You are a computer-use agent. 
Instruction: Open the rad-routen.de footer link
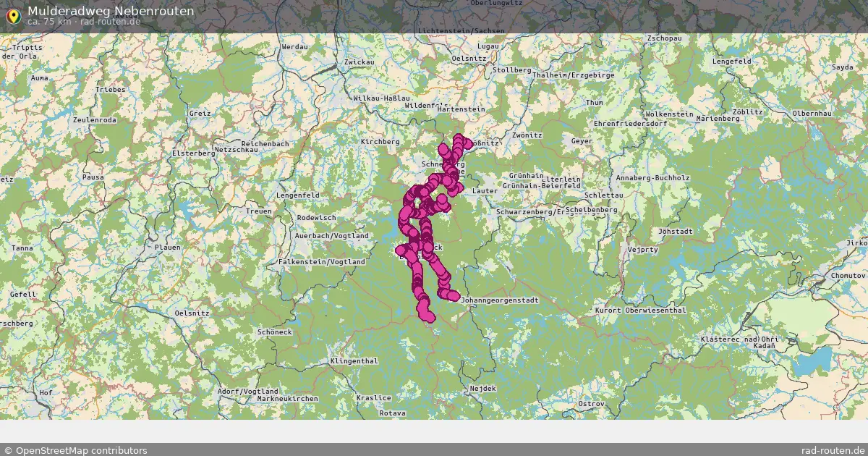[x=833, y=450]
